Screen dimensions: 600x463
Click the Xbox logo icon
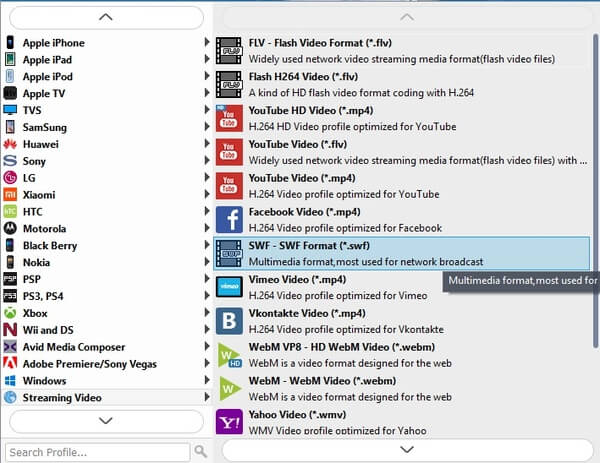coord(10,313)
